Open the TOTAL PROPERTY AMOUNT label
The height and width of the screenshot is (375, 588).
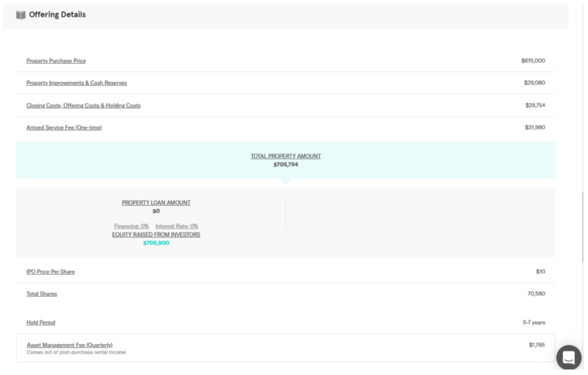tap(286, 156)
